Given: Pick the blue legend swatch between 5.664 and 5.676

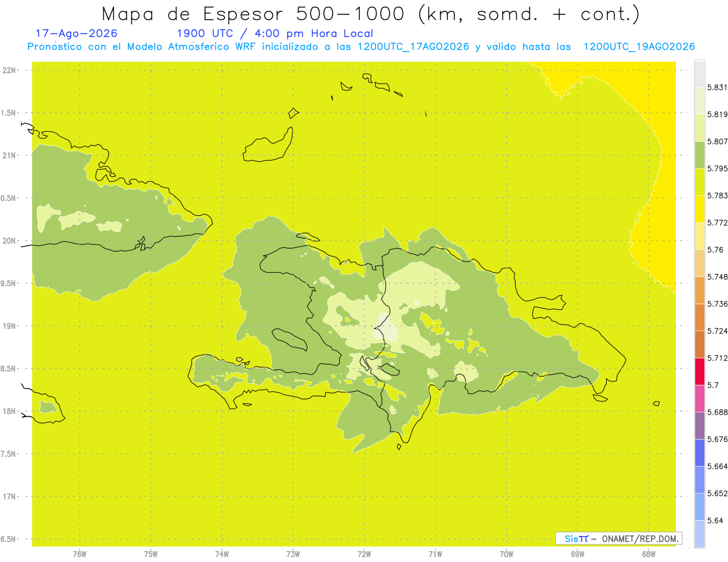Looking at the screenshot, I should click(699, 453).
